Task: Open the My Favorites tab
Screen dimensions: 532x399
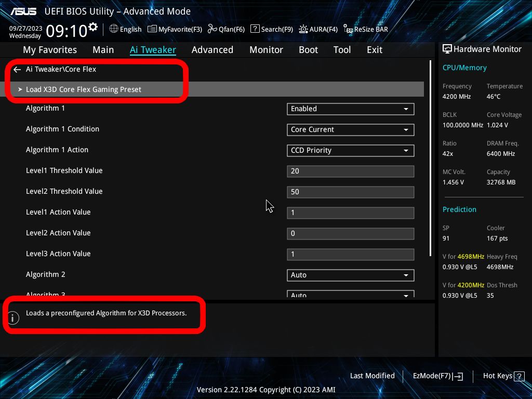Action: point(50,50)
